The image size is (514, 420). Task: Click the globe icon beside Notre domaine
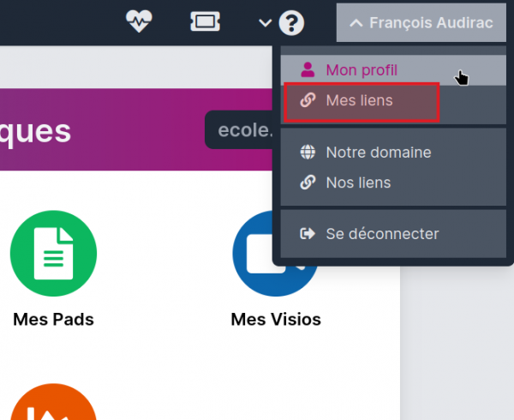[308, 152]
